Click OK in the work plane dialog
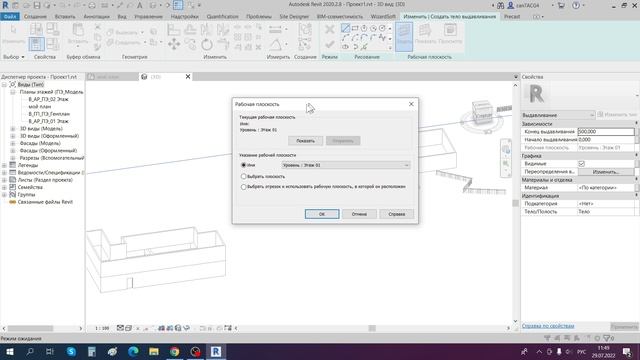Image resolution: width=640 pixels, height=360 pixels. [322, 214]
